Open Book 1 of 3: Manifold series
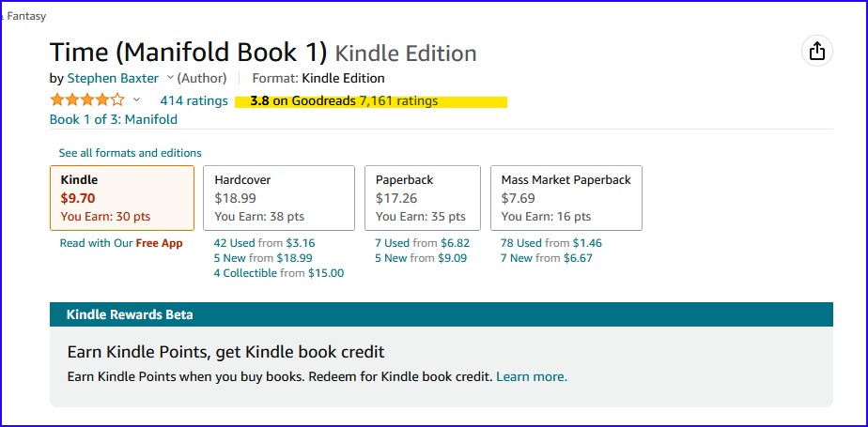Screen dimensions: 868x427 [113, 119]
